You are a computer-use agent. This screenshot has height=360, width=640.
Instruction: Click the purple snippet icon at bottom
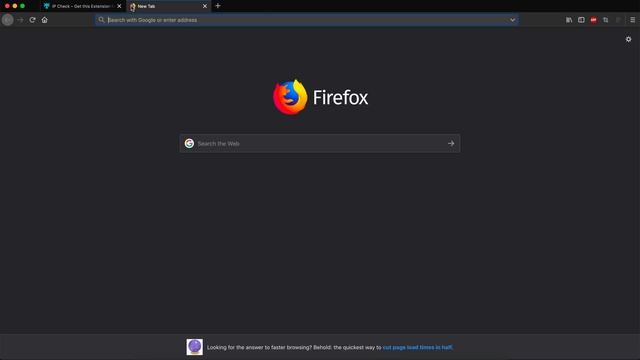[195, 347]
